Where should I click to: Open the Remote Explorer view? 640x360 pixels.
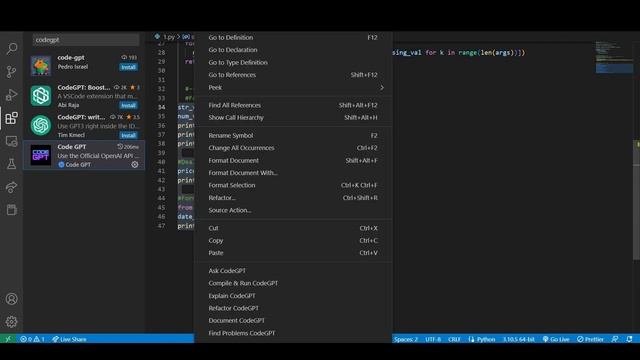point(11,141)
